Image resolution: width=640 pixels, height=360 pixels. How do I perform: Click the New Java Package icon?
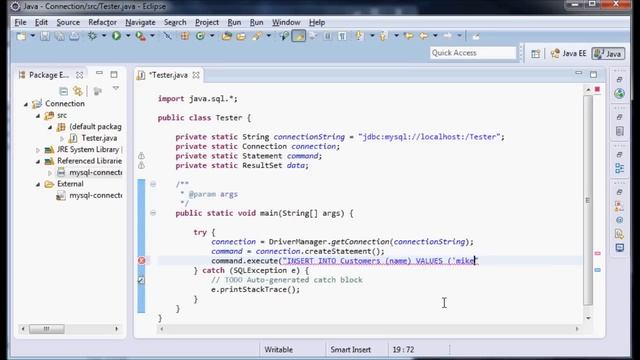coord(185,36)
